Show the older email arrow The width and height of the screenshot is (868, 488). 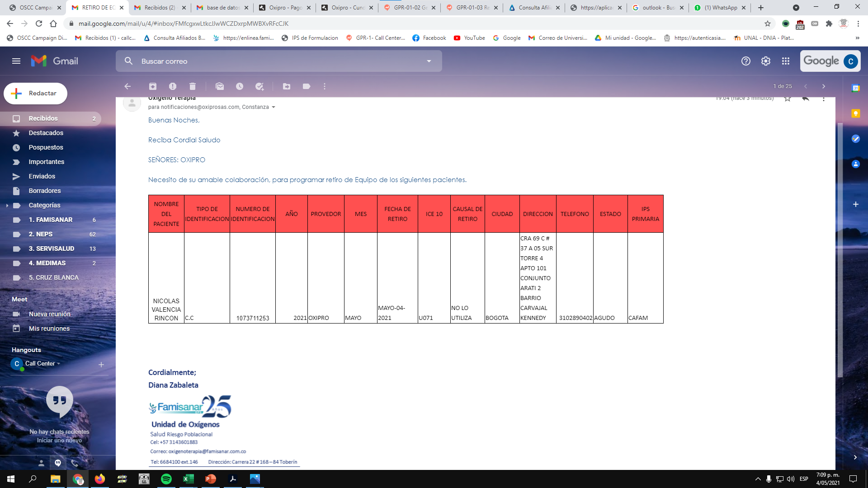pyautogui.click(x=824, y=86)
